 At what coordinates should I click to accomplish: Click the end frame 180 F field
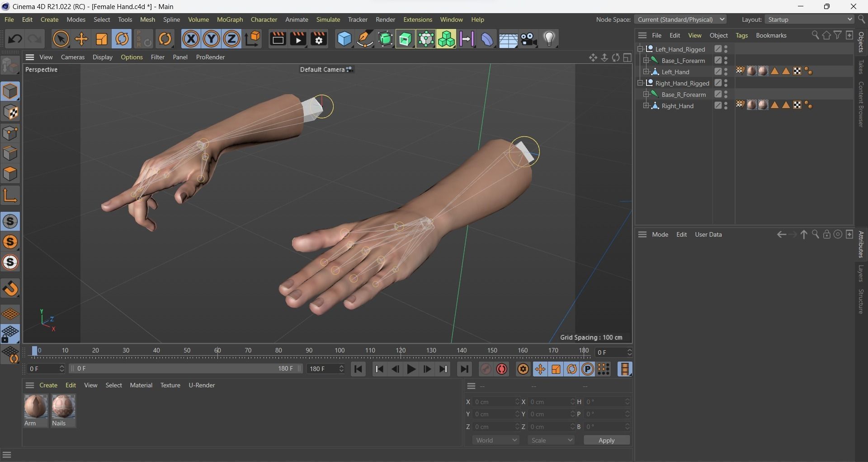(325, 369)
